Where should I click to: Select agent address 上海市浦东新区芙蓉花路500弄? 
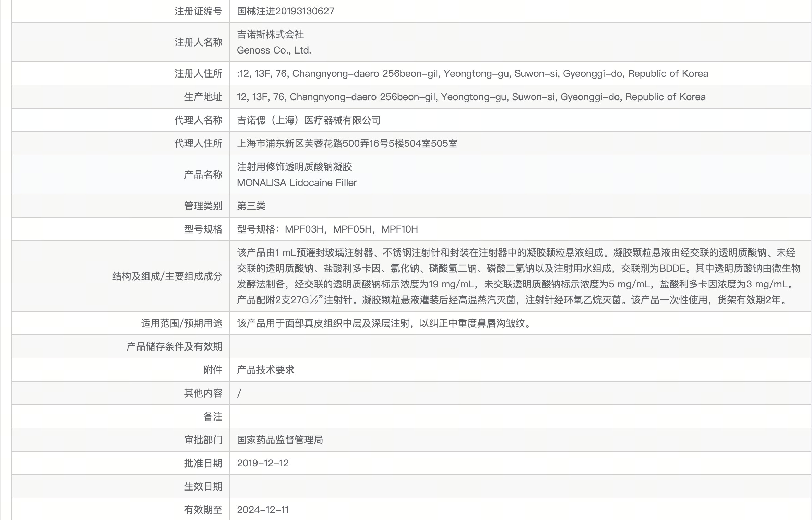pos(347,143)
